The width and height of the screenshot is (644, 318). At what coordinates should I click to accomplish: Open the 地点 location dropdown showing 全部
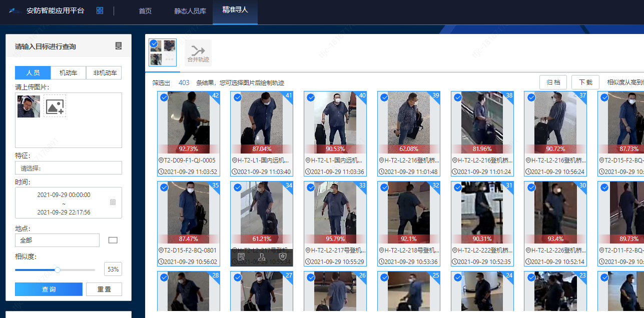57,240
